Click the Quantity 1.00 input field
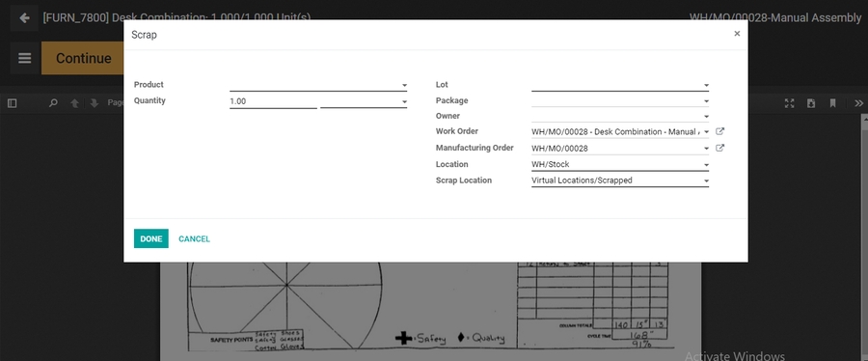 (274, 101)
